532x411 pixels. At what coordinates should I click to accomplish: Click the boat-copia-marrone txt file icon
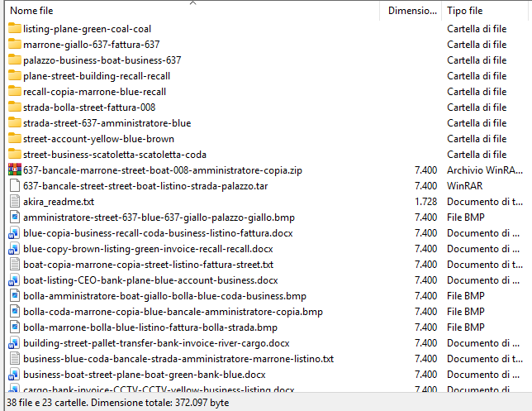point(14,265)
